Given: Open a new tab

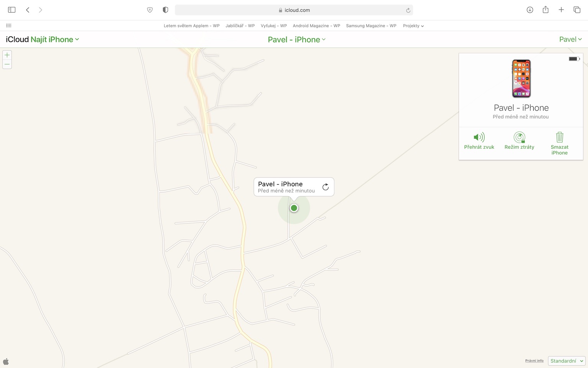Looking at the screenshot, I should coord(561,10).
